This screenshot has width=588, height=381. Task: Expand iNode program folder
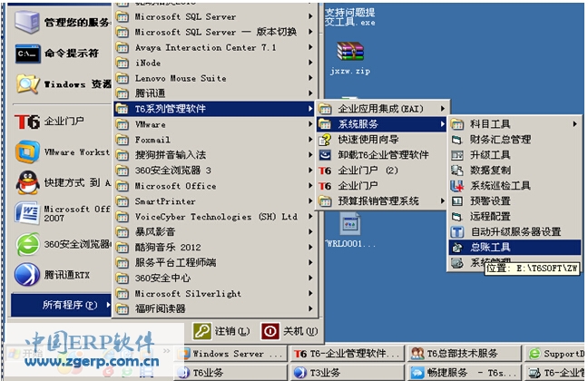click(x=214, y=63)
